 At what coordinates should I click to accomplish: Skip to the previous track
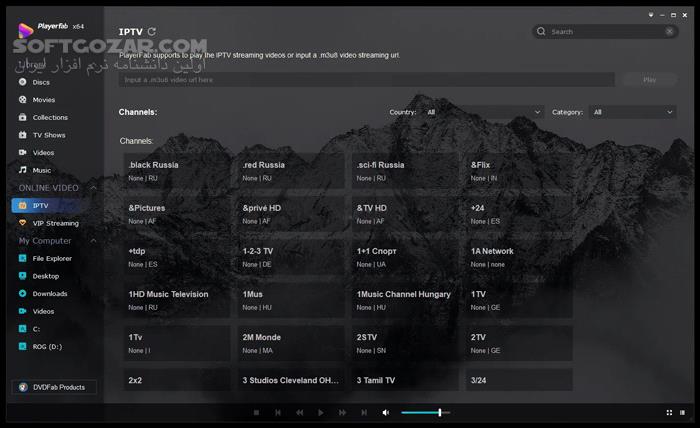[278, 412]
